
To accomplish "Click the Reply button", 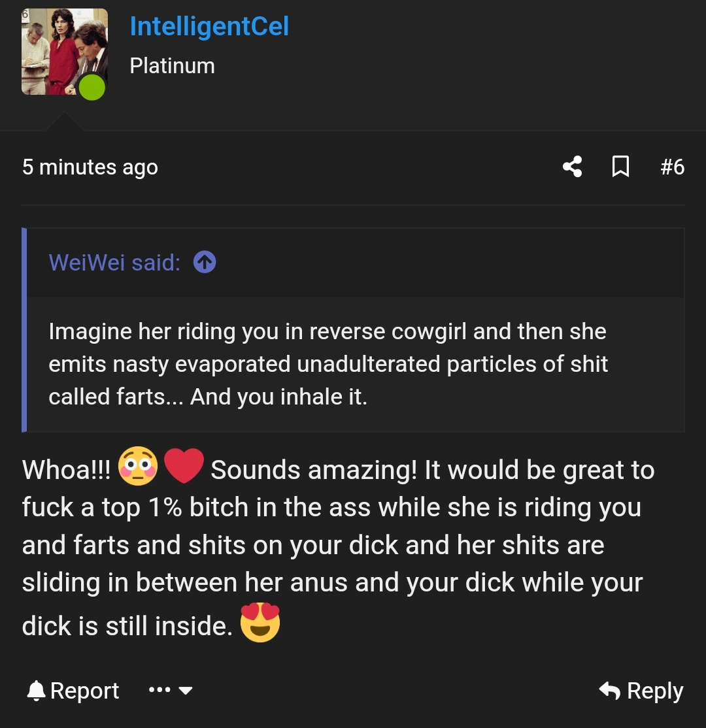I will pos(653,691).
